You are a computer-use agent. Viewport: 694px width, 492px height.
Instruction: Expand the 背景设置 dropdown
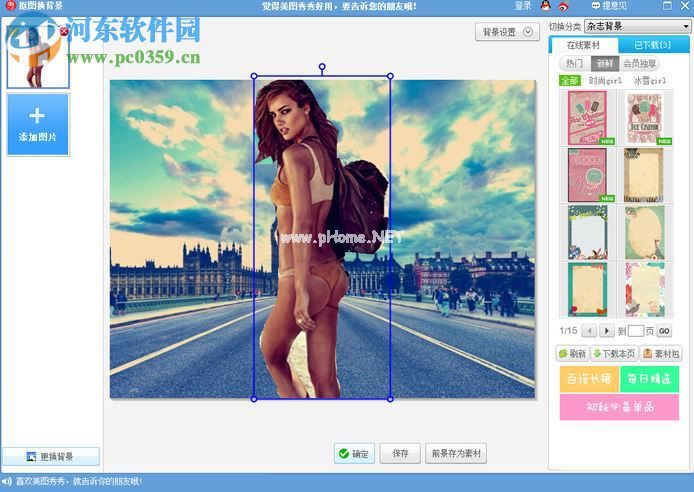507,32
